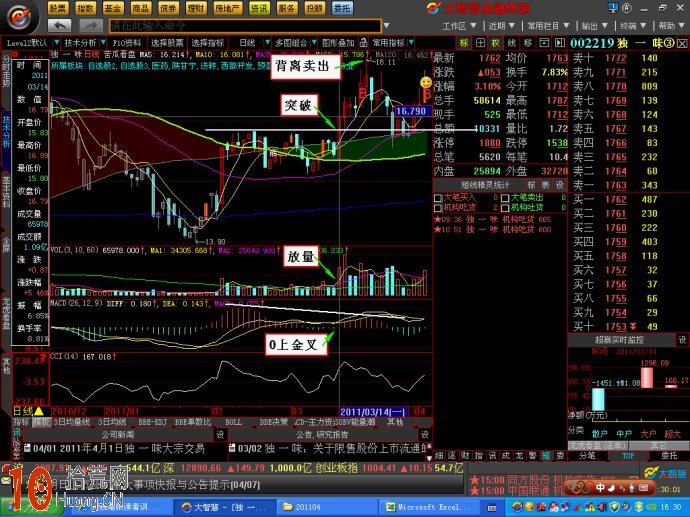The width and height of the screenshot is (690, 517).
Task: Go forward with the right arrow button
Action: (x=91, y=26)
